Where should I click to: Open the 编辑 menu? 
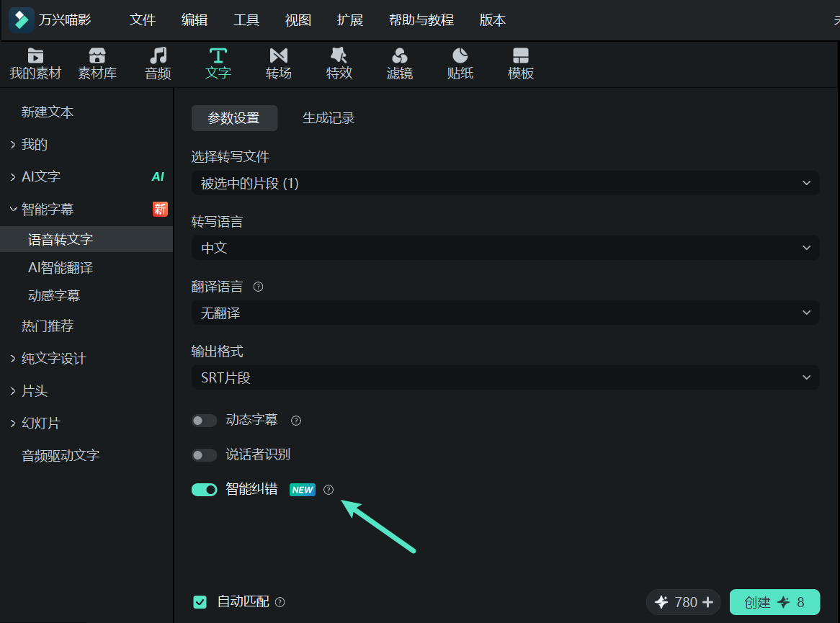click(195, 20)
